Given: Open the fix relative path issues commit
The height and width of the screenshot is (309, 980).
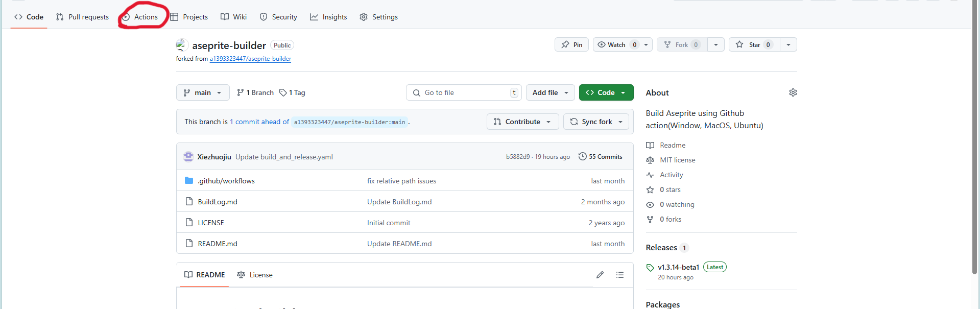Looking at the screenshot, I should (x=401, y=181).
